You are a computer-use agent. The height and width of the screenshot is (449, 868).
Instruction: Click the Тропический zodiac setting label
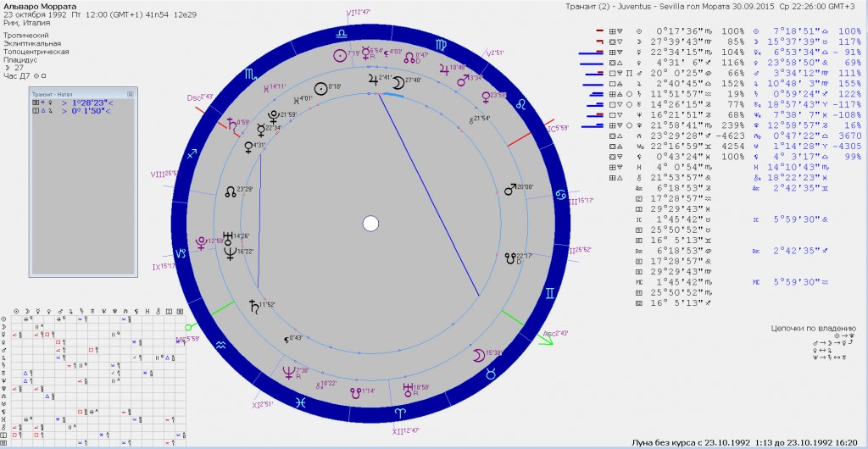25,36
